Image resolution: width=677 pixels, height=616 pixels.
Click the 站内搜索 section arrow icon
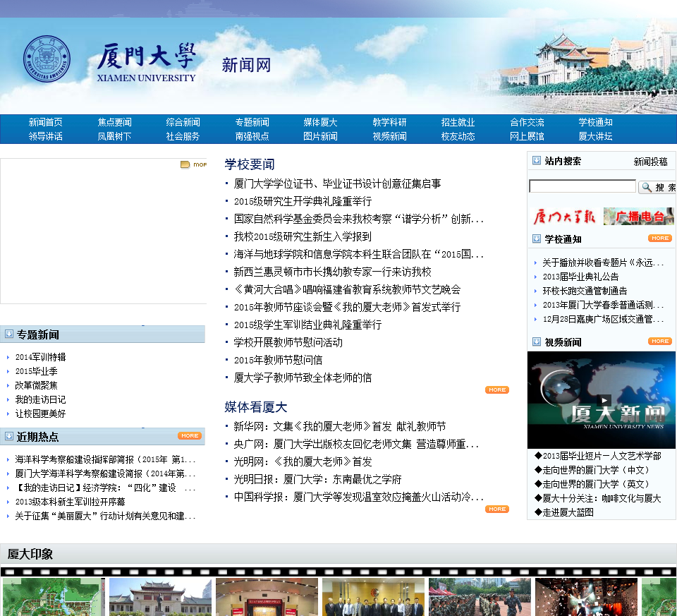pos(536,161)
